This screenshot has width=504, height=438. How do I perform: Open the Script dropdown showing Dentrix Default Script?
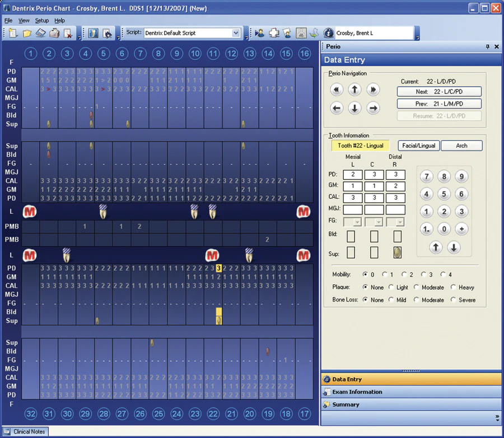coord(237,33)
